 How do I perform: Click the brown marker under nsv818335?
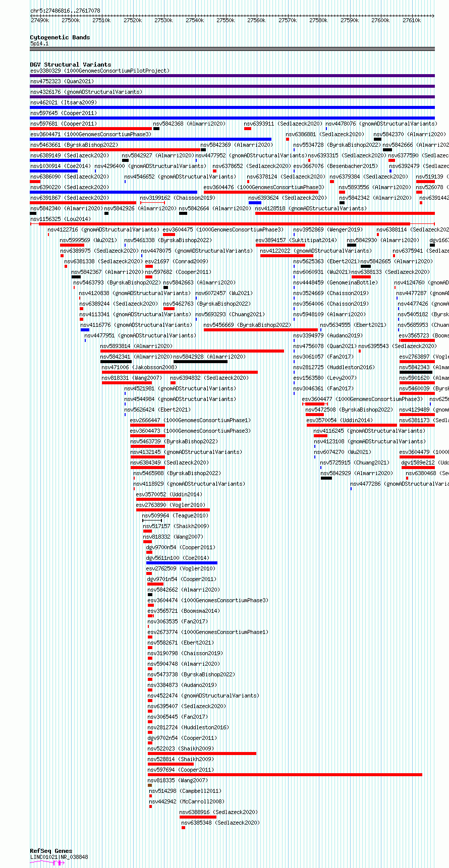click(x=150, y=785)
